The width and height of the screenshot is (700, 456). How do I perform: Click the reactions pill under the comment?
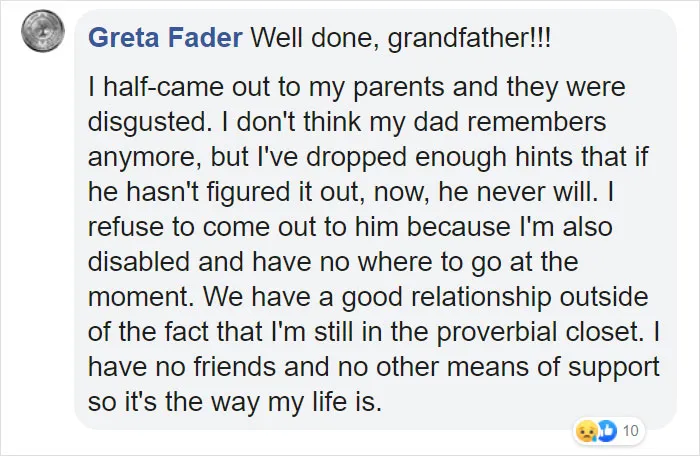(x=608, y=431)
